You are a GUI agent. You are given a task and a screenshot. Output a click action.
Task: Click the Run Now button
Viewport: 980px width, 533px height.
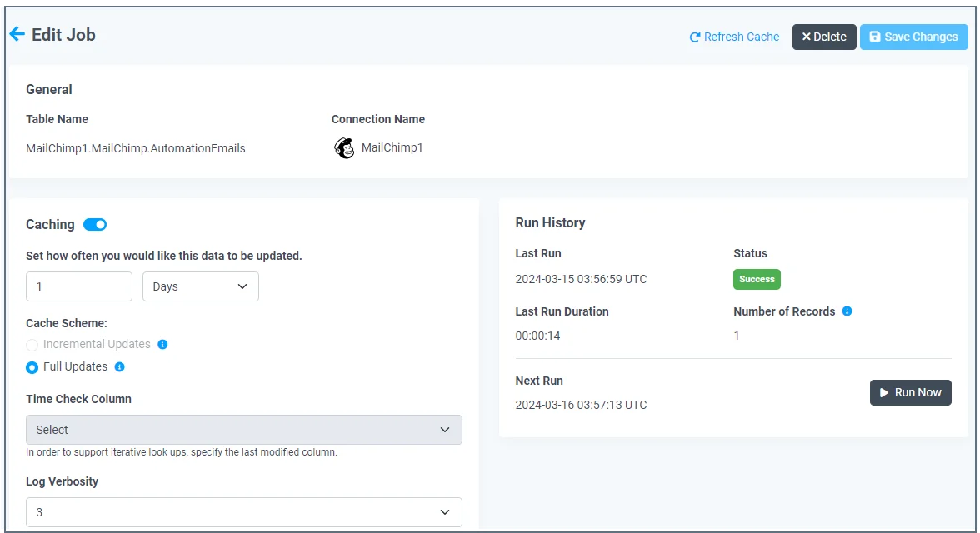click(x=910, y=392)
